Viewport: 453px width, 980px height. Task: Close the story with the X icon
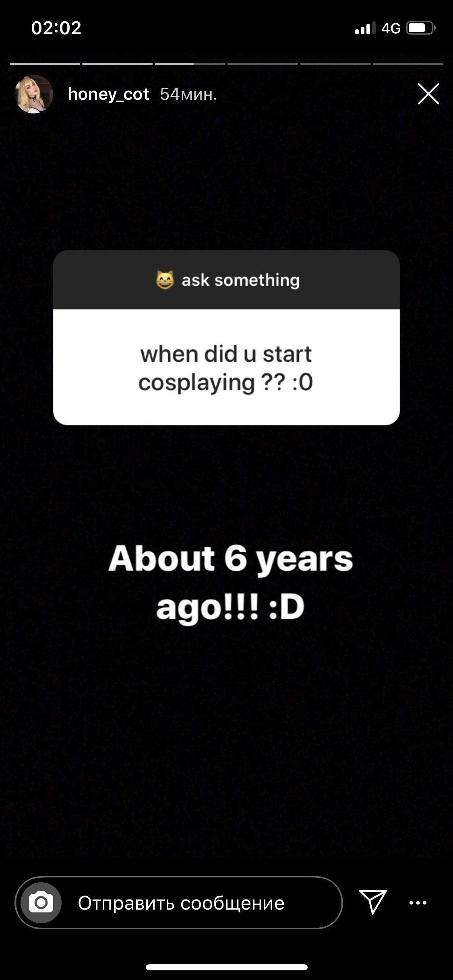point(428,94)
